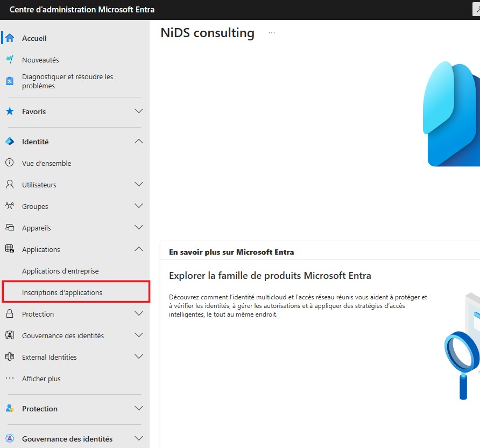Viewport: 480px width, 448px height.
Task: Click the Applications grid icon
Action: (x=10, y=249)
